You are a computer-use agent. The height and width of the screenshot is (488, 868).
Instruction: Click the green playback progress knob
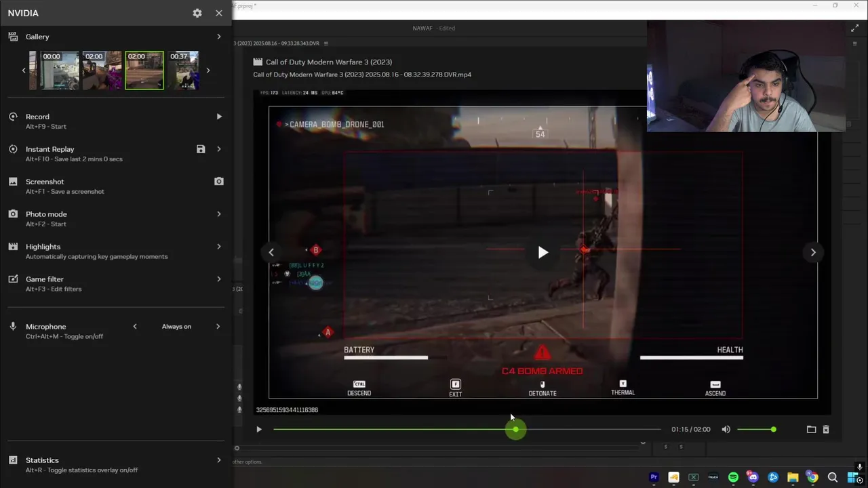tap(515, 429)
